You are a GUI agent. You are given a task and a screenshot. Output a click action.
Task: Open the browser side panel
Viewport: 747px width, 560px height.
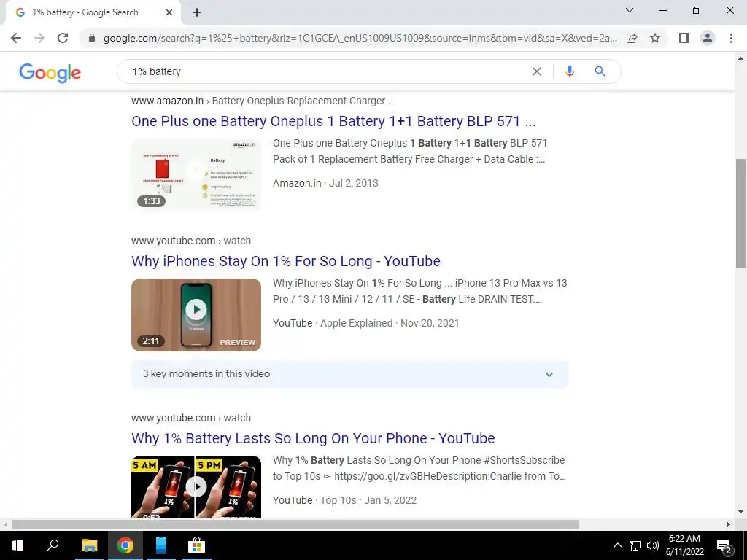(x=684, y=38)
